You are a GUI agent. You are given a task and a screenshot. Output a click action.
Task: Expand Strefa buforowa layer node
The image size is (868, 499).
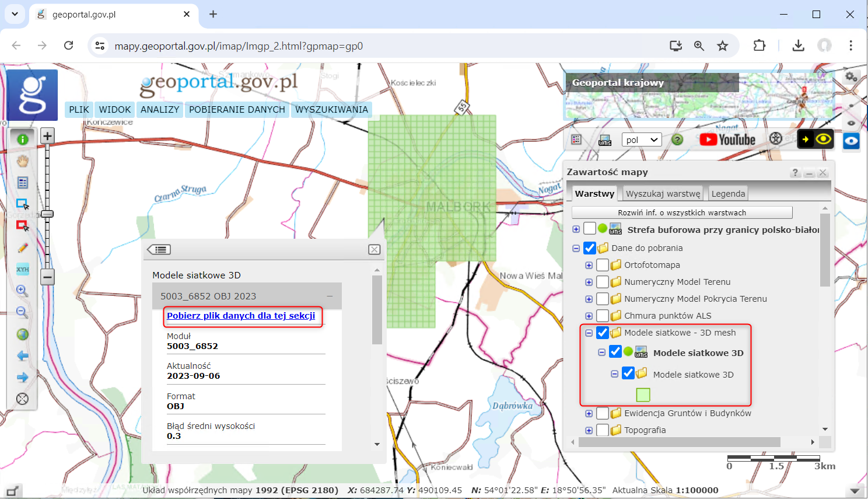576,229
